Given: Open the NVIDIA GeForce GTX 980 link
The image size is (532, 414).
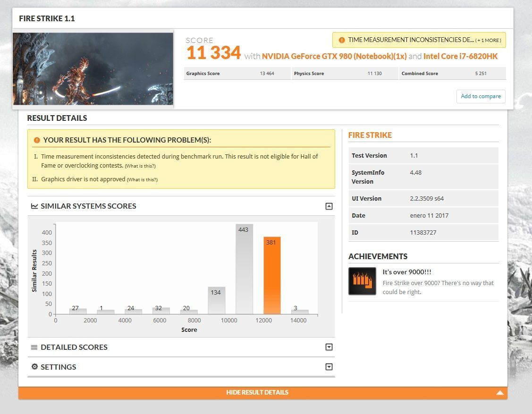Looking at the screenshot, I should [334, 56].
